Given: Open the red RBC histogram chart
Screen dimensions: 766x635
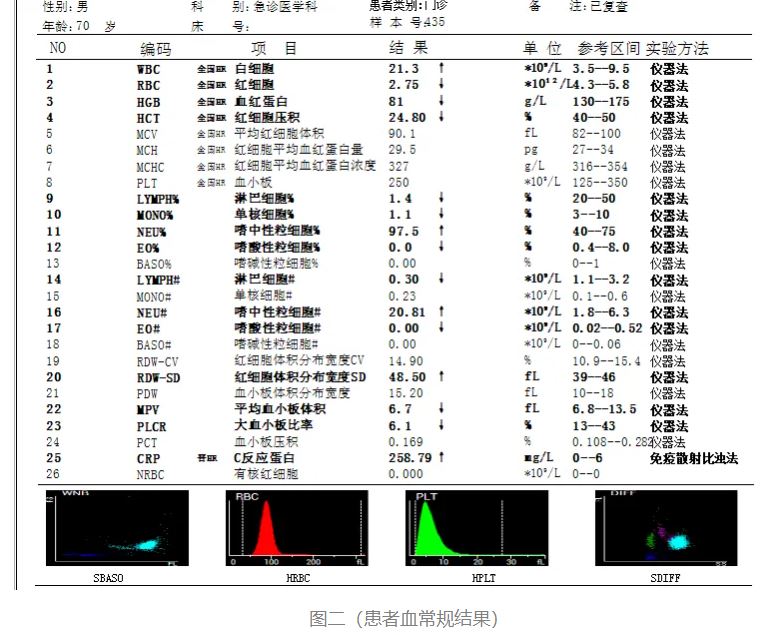Looking at the screenshot, I should pos(299,527).
